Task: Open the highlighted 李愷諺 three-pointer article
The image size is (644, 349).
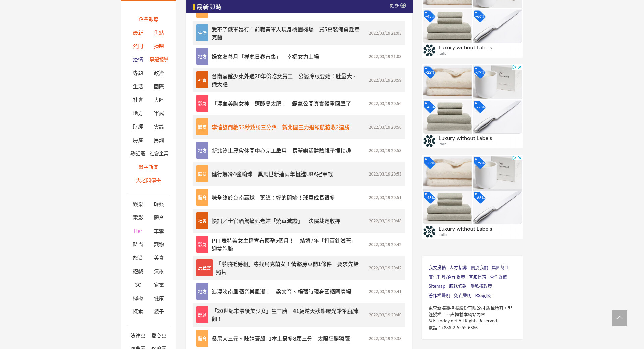Action: point(280,127)
